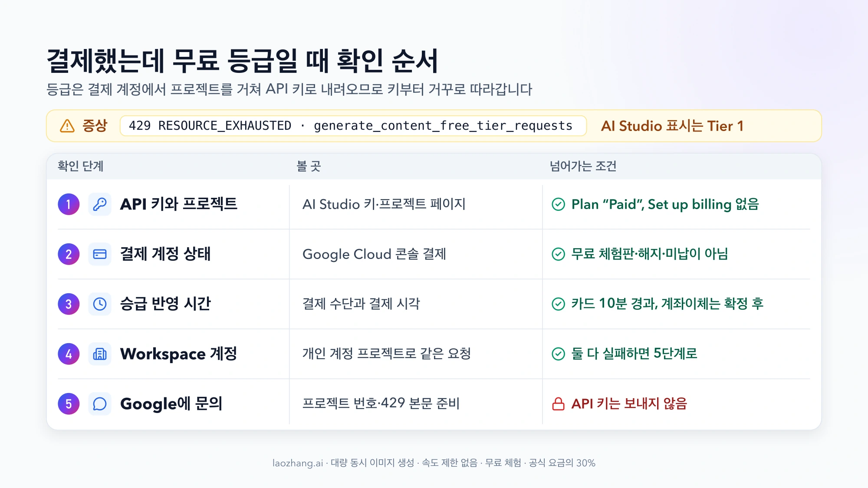Click the red lock icon beside API 키는 보내지 않음

[558, 404]
